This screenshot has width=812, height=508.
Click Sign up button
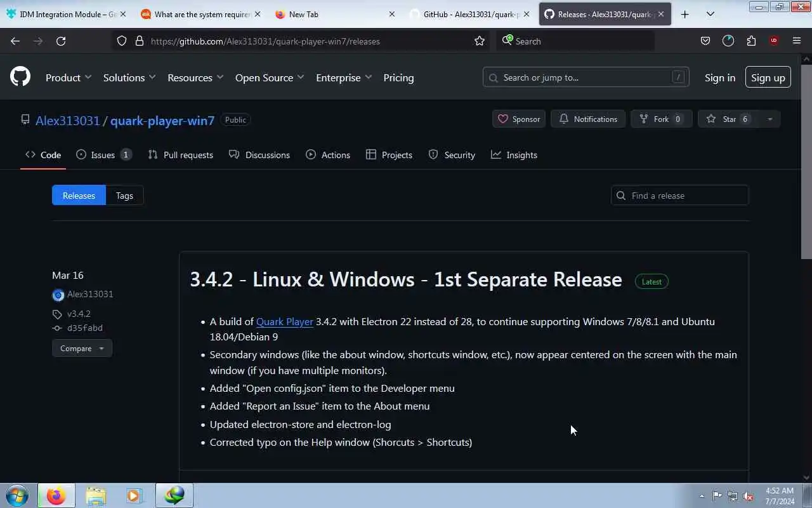[768, 77]
